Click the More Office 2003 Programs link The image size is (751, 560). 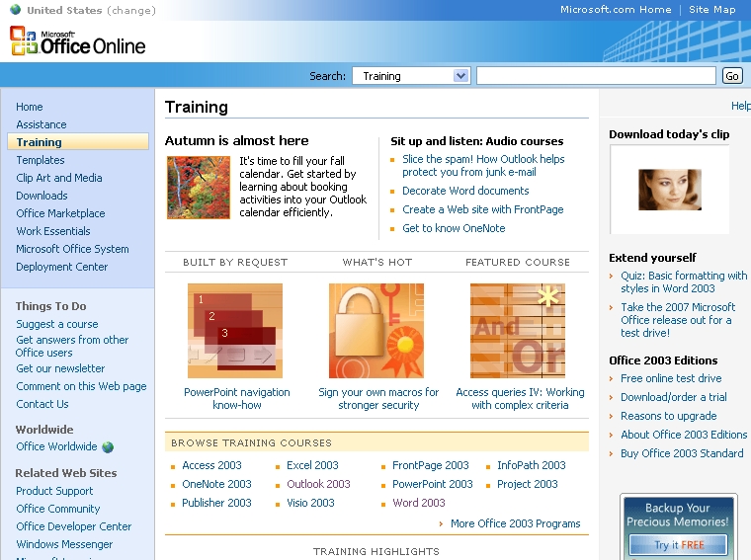[515, 523]
